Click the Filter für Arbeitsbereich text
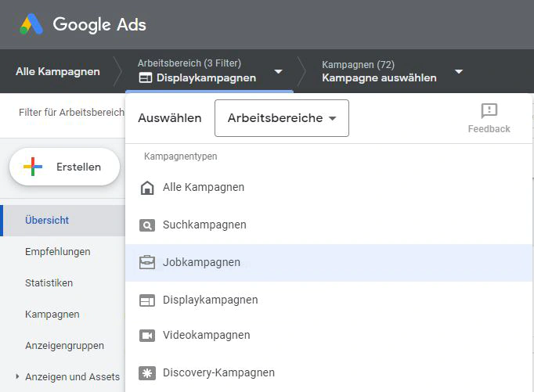534x392 pixels. point(71,113)
